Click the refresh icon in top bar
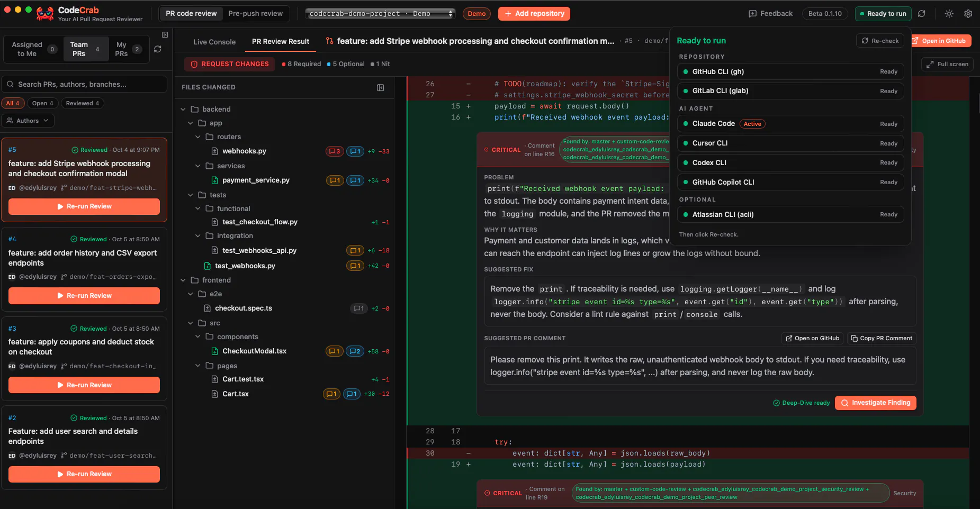 [x=921, y=14]
